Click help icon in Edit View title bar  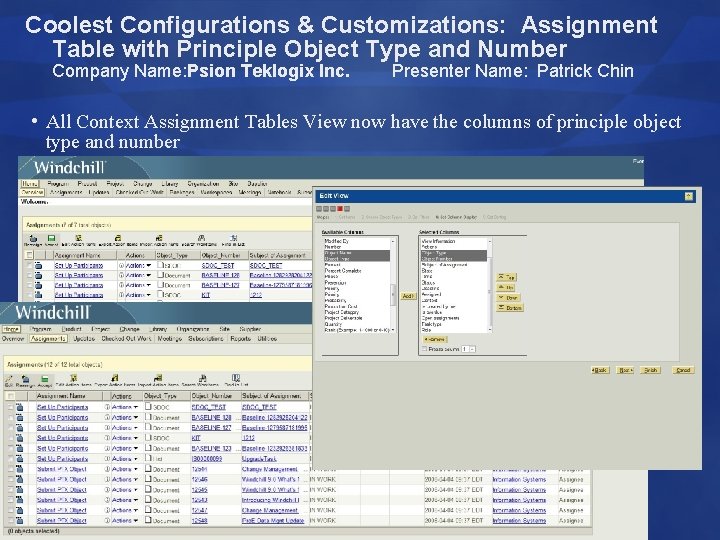coord(688,196)
